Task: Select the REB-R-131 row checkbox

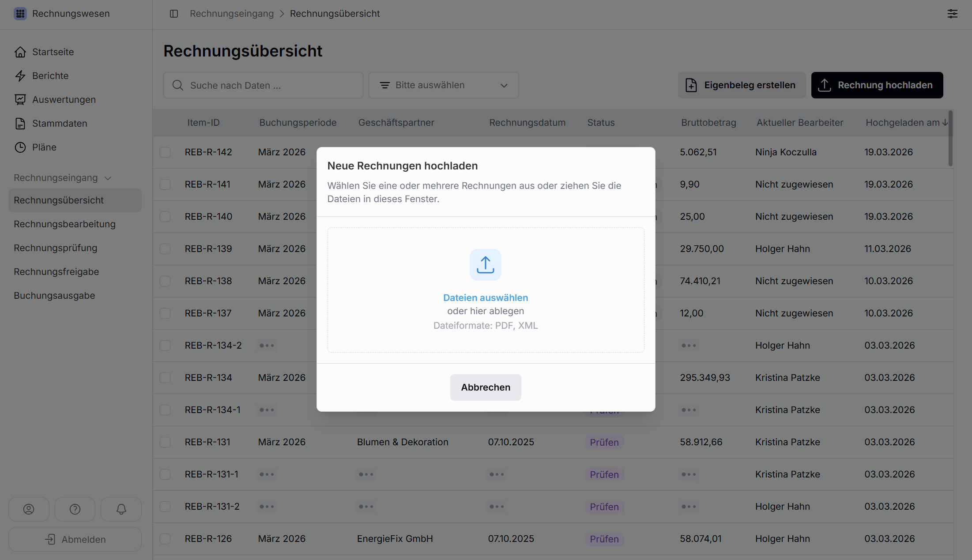Action: pyautogui.click(x=165, y=442)
